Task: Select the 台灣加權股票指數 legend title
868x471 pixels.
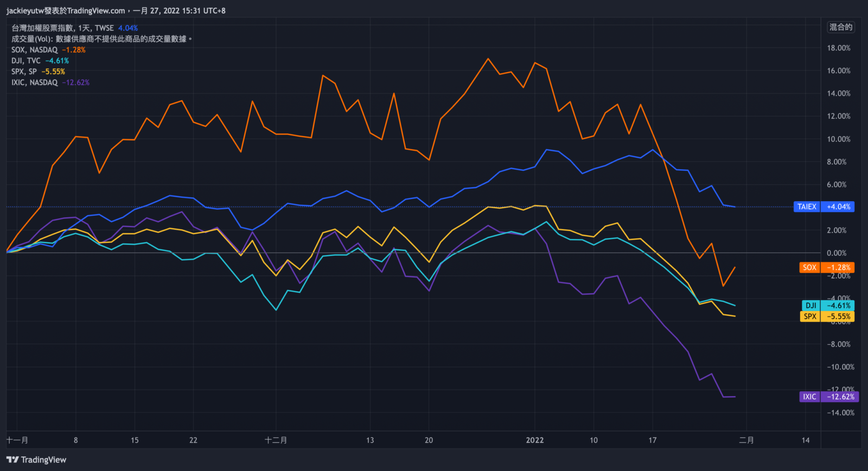Action: click(x=42, y=28)
